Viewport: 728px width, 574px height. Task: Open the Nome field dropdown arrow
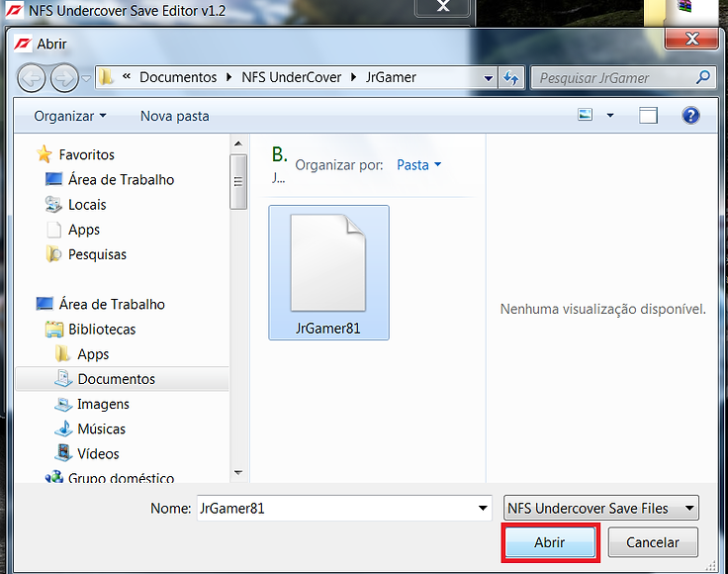coord(483,508)
